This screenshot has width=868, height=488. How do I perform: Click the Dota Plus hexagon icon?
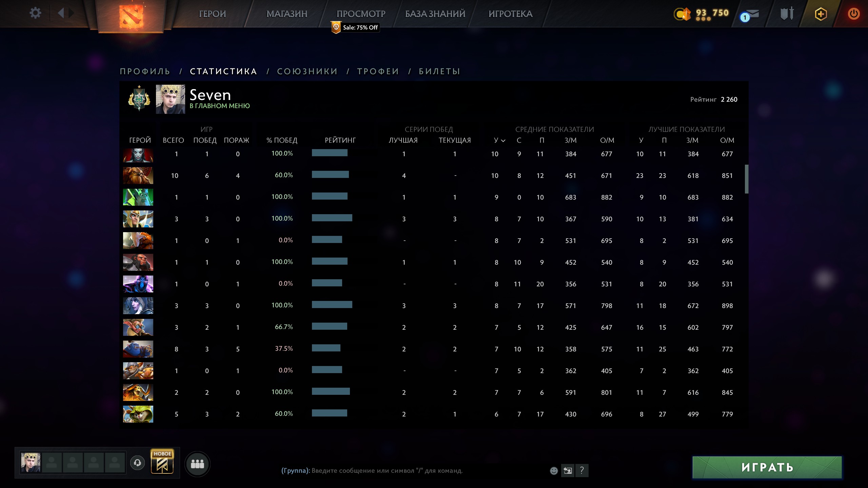[x=821, y=14]
